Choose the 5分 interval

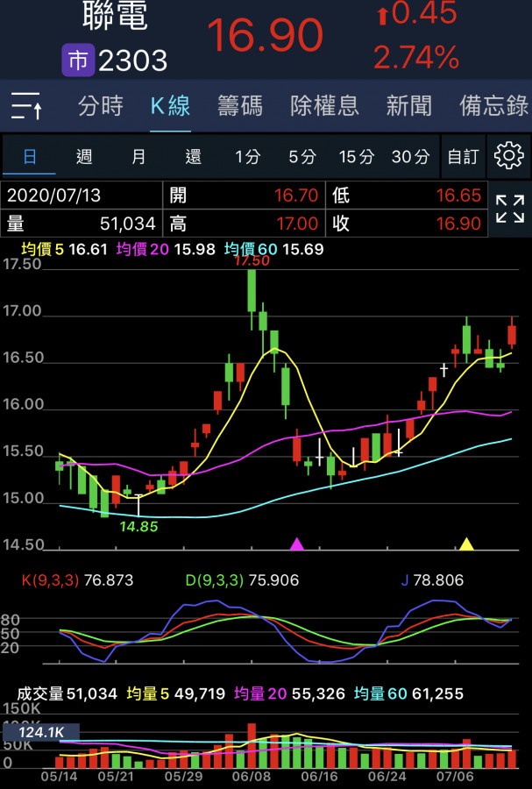click(302, 157)
